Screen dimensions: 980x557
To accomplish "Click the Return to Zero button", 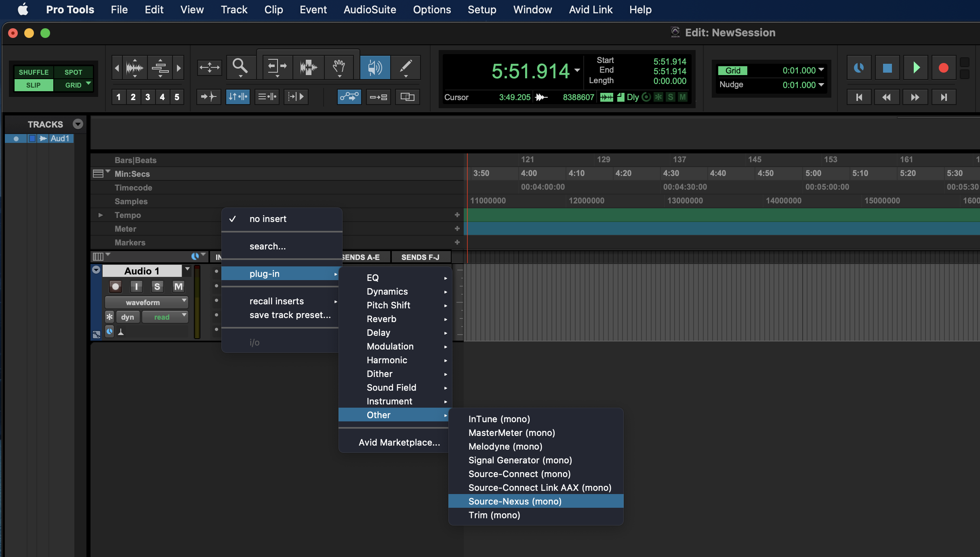I will (859, 97).
